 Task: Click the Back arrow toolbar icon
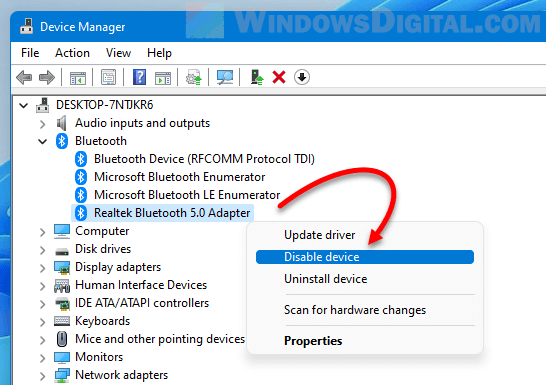pyautogui.click(x=24, y=77)
